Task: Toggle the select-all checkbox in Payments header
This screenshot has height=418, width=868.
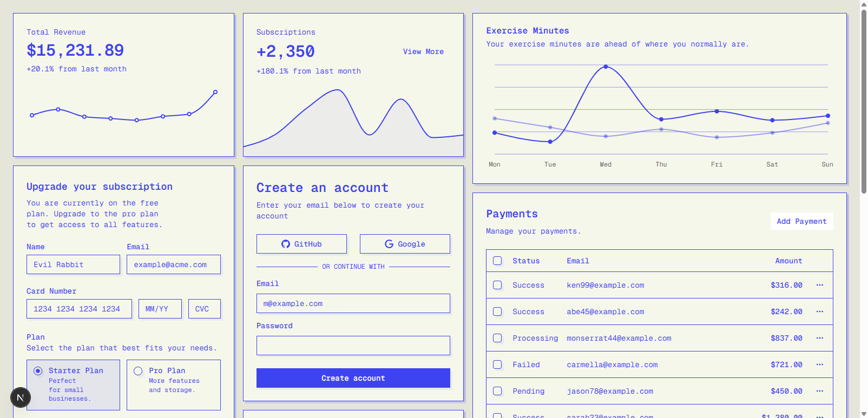Action: pyautogui.click(x=497, y=261)
